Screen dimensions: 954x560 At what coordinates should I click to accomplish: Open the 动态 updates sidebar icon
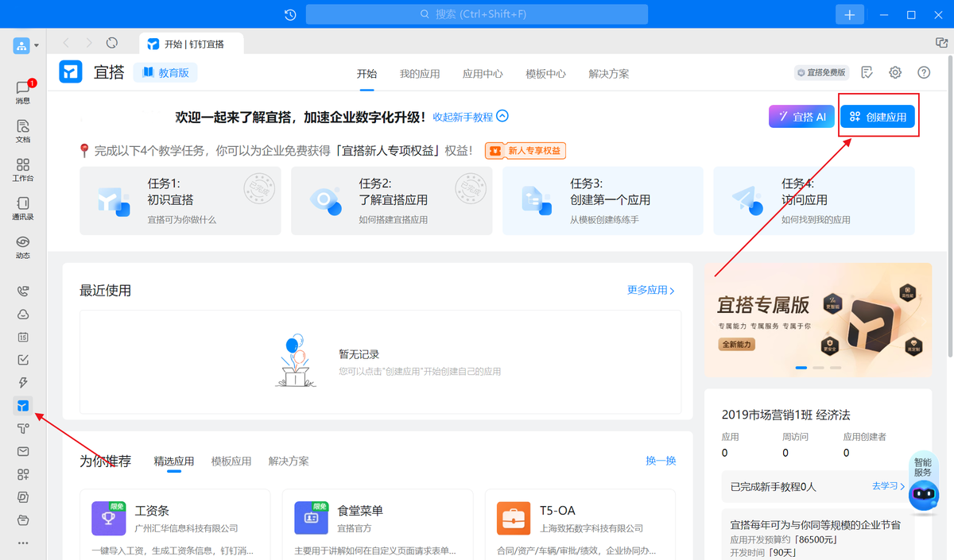click(23, 247)
